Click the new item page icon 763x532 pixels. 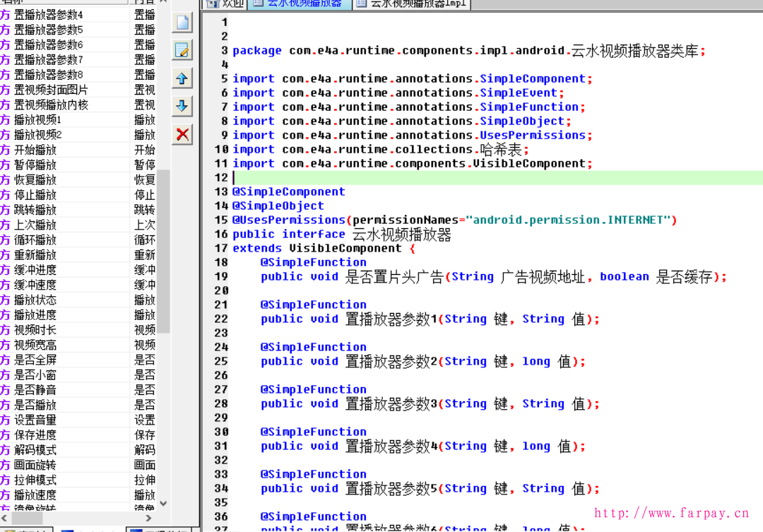183,22
